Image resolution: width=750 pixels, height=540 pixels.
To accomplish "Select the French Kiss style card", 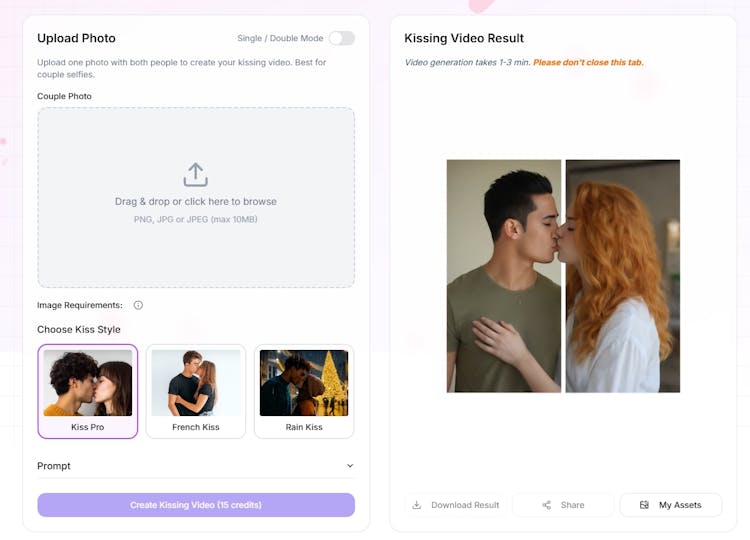I will pyautogui.click(x=196, y=391).
